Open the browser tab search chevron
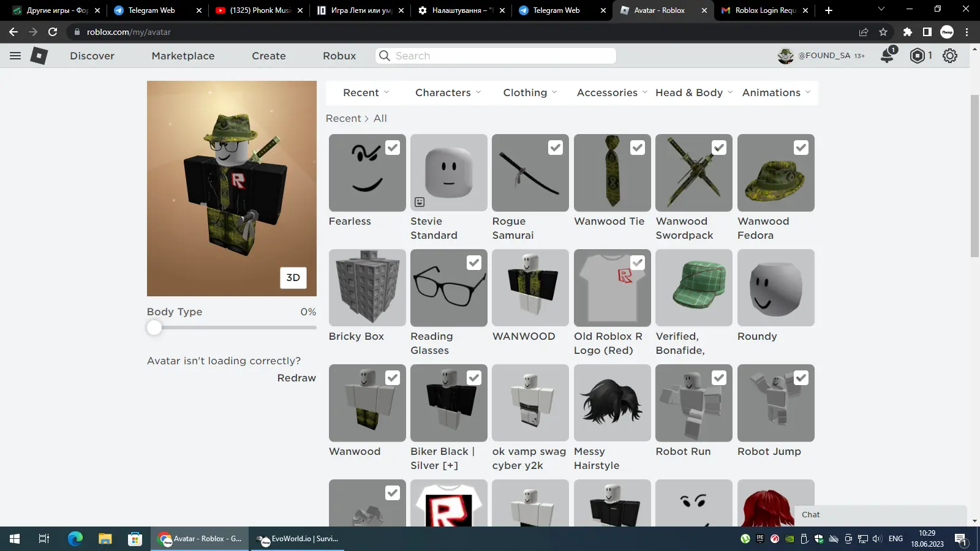The width and height of the screenshot is (980, 551). (881, 9)
